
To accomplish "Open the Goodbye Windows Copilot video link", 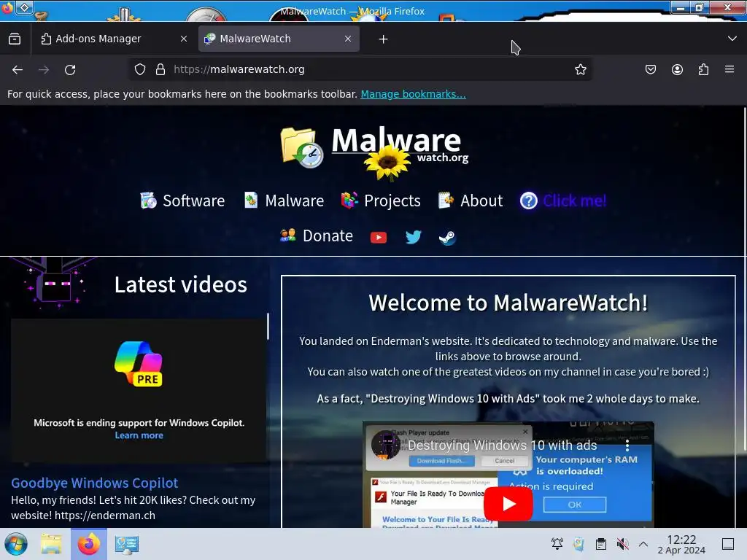I will pyautogui.click(x=94, y=483).
